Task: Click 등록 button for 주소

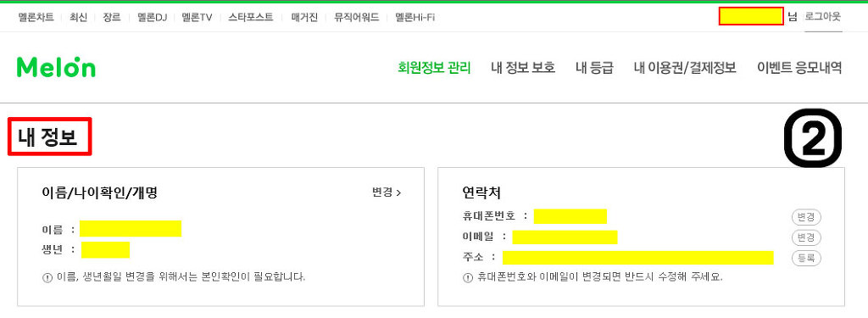Action: pos(806,258)
